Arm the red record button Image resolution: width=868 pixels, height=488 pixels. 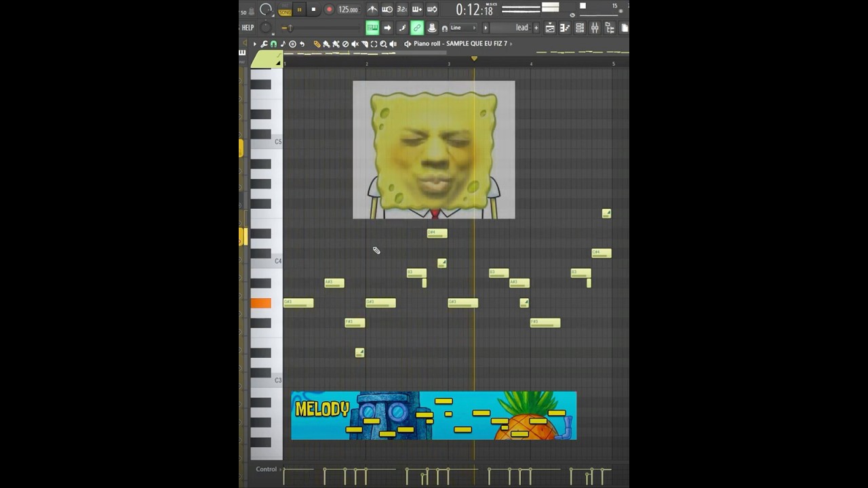click(x=329, y=9)
